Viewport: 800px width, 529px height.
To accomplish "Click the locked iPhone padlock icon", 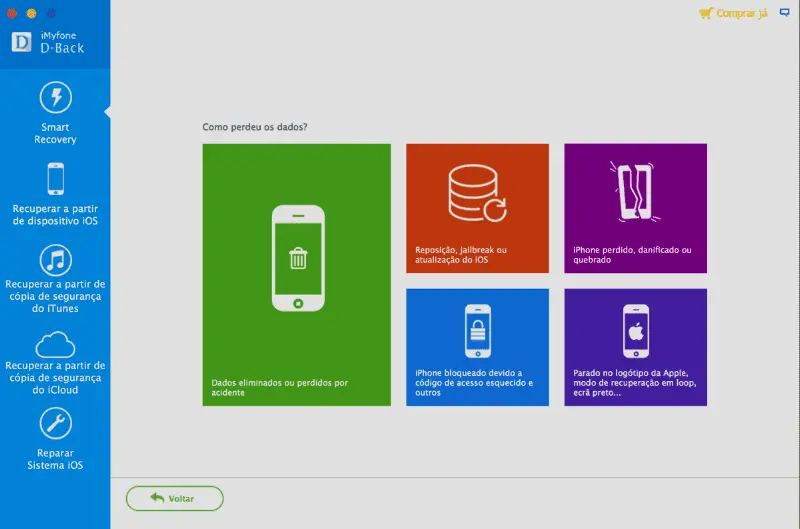I will click(x=477, y=330).
